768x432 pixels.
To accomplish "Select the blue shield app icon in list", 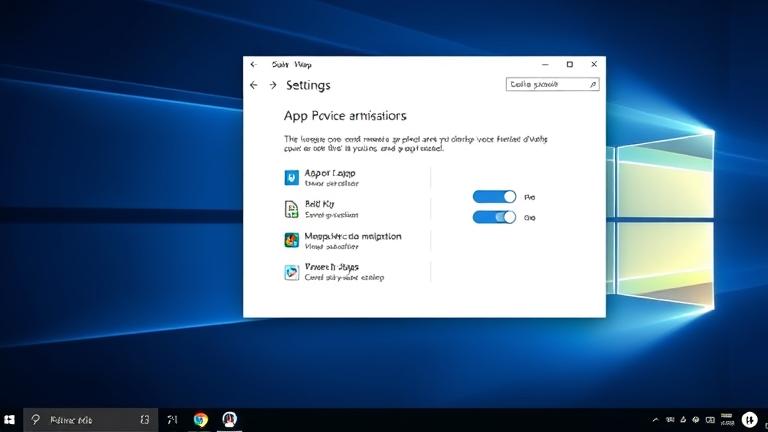I will [x=291, y=177].
